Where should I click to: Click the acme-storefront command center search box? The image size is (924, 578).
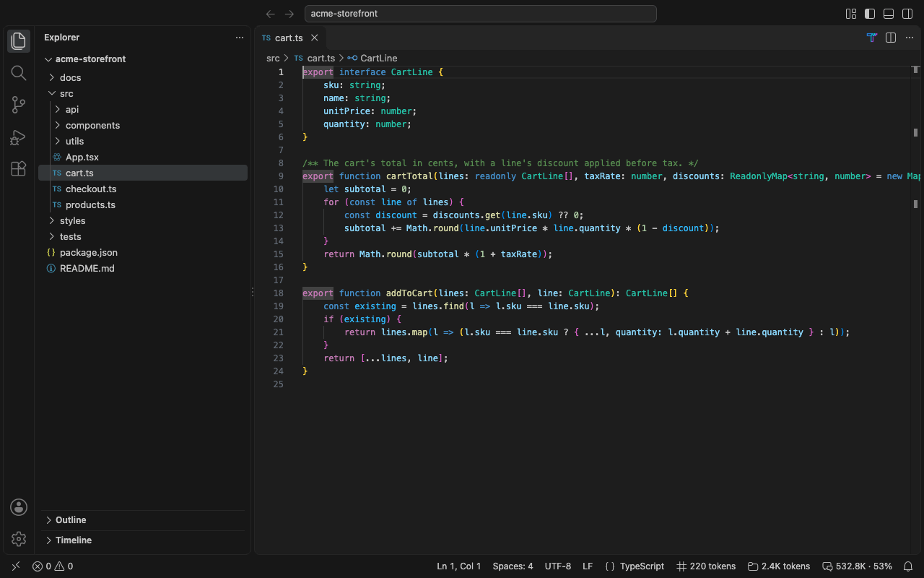[x=480, y=14]
